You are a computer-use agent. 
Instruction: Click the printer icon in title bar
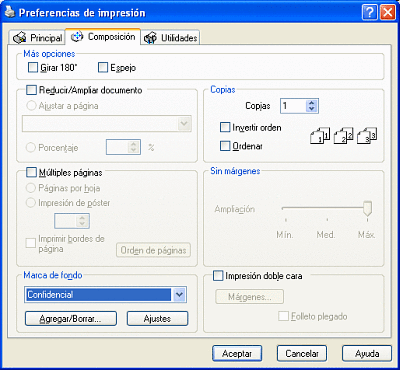(10, 13)
